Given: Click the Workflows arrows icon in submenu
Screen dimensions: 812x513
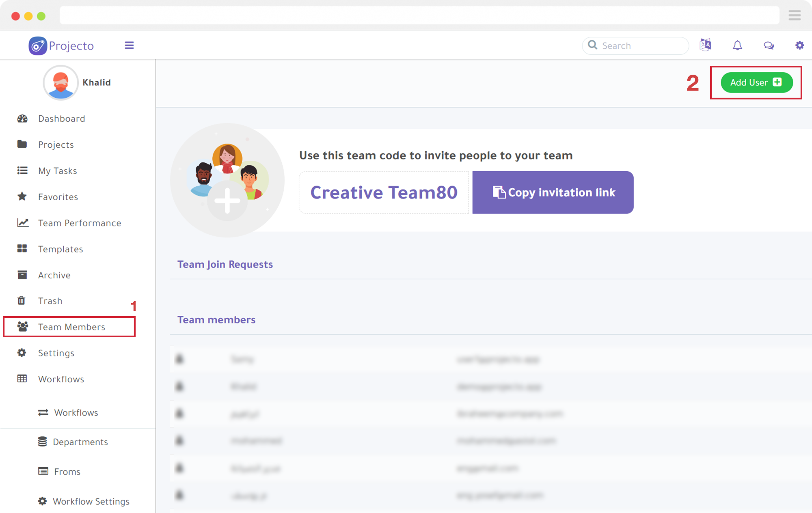Looking at the screenshot, I should 43,412.
